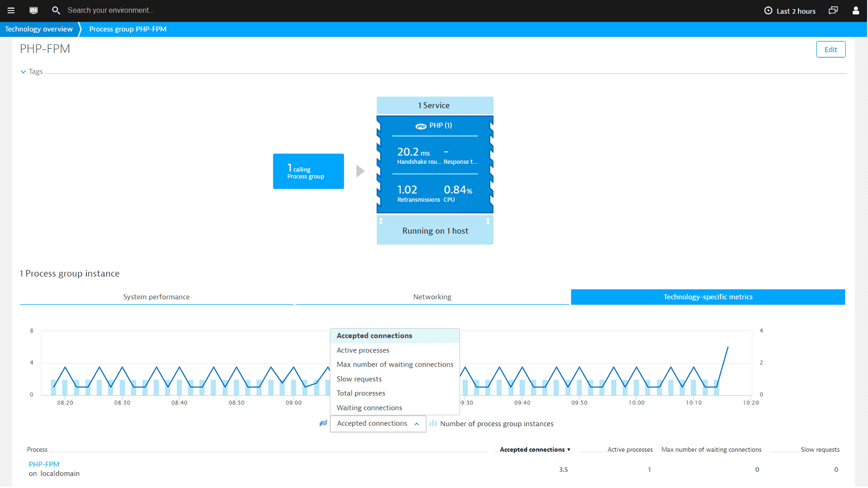Open the 1 Service header tile
The height and width of the screenshot is (488, 868).
tap(435, 106)
